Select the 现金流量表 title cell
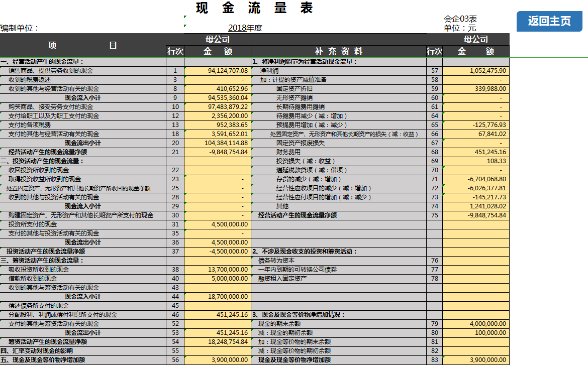Viewport: 588px width, 368px height. 254,8
